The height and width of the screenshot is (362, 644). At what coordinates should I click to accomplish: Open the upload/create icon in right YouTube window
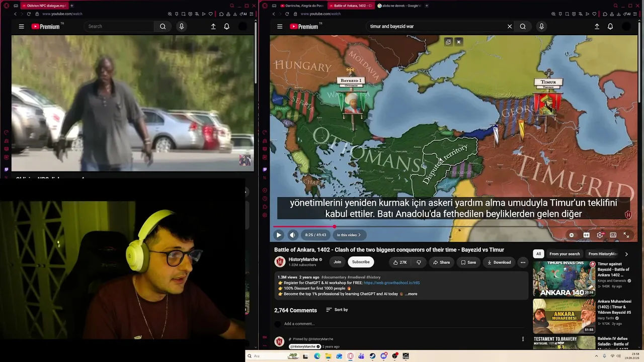click(x=597, y=27)
